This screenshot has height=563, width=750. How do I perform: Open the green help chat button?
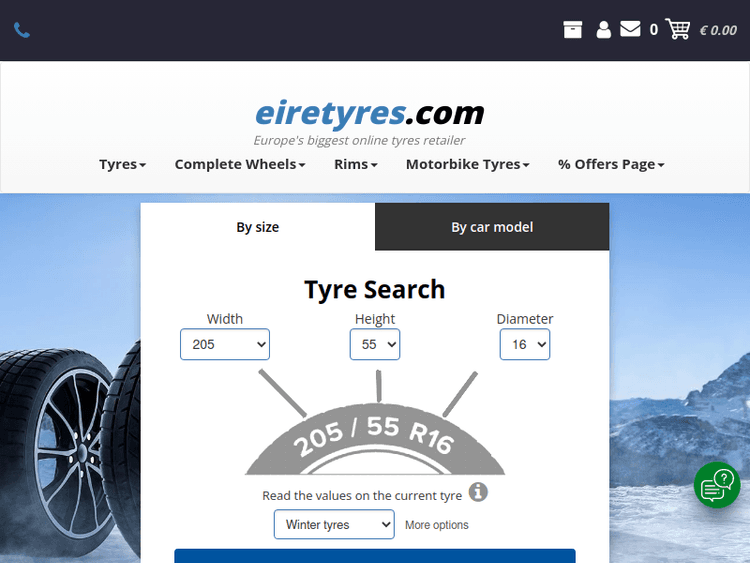pos(717,485)
